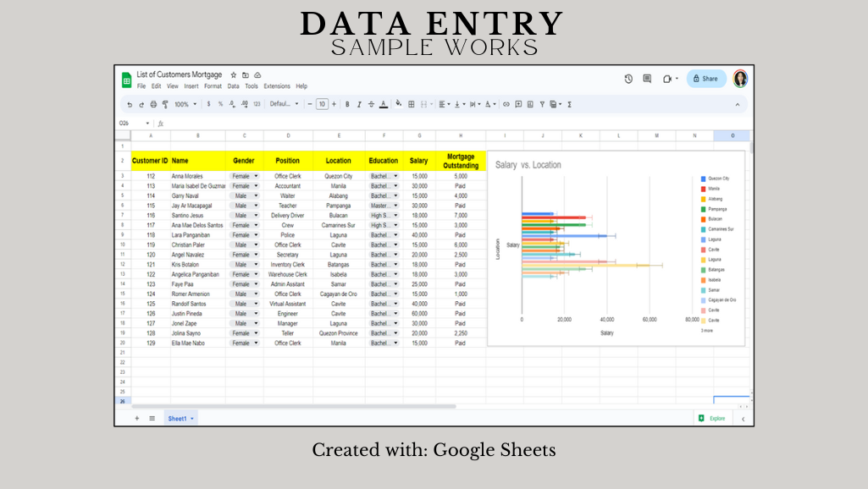Viewport: 868px width, 489px height.
Task: Open the File menu
Action: (141, 86)
